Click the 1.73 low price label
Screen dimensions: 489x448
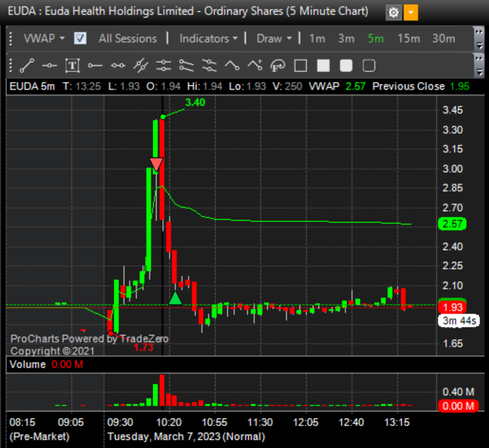coord(143,347)
